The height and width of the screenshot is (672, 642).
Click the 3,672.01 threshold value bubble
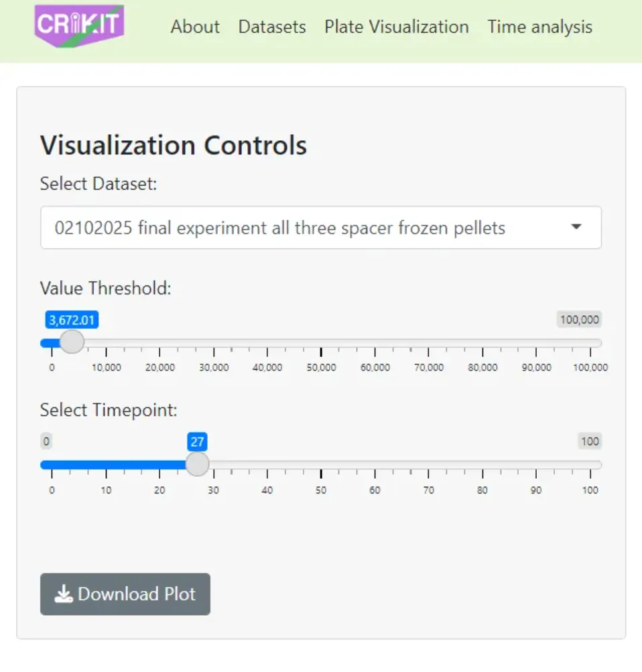point(72,320)
